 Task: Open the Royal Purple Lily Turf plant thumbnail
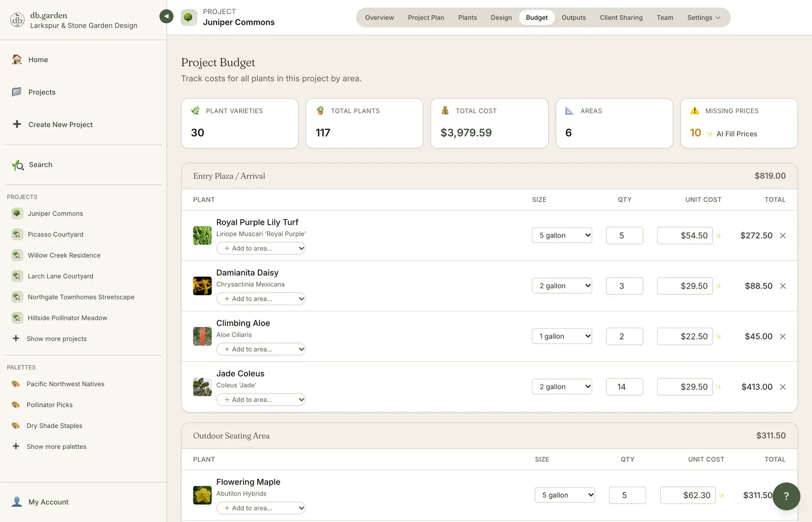pyautogui.click(x=202, y=235)
